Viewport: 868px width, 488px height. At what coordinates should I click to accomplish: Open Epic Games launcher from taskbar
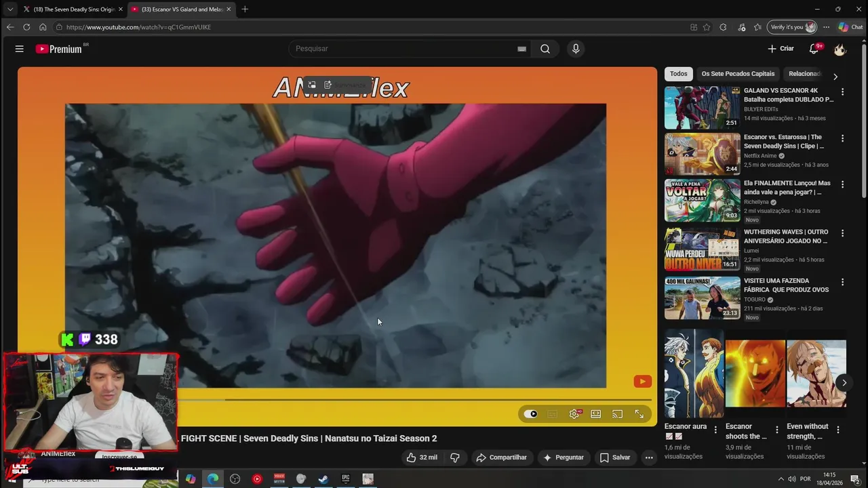346,479
